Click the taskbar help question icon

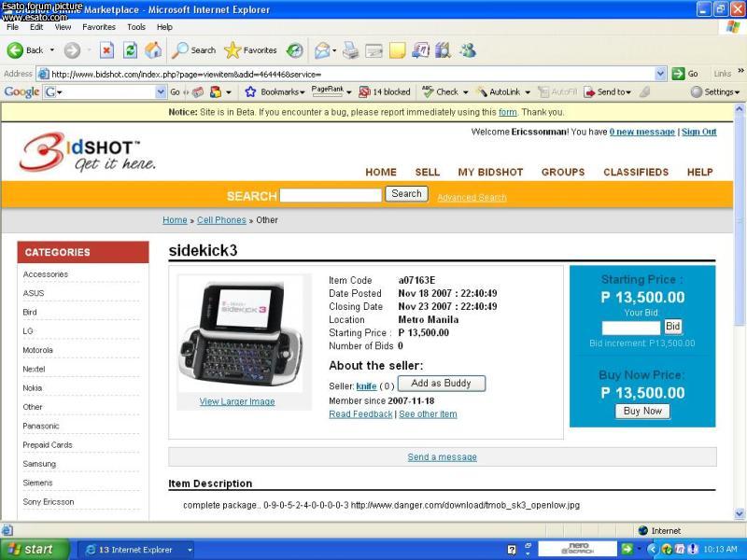512,550
